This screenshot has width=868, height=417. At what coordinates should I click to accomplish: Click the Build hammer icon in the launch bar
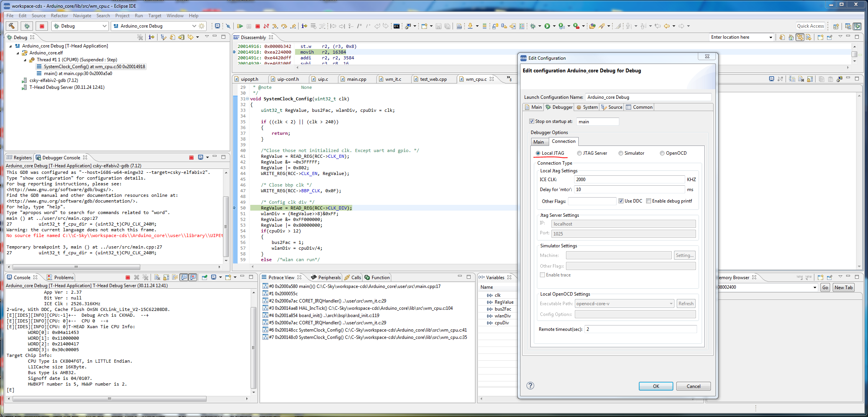(x=12, y=26)
